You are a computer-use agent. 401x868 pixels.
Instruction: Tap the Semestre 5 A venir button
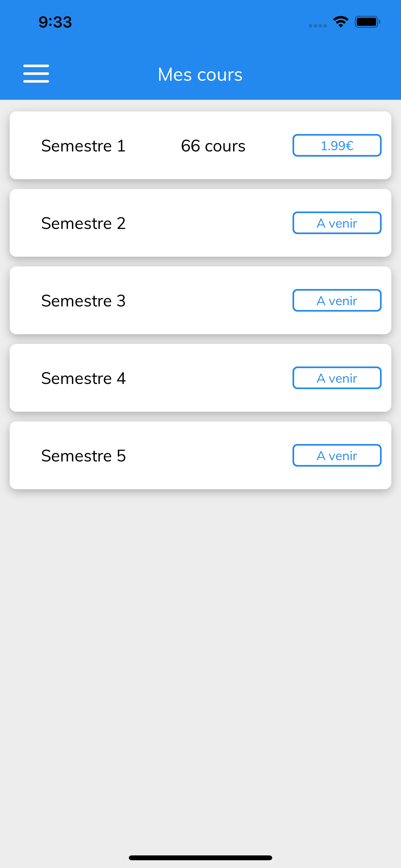point(337,455)
